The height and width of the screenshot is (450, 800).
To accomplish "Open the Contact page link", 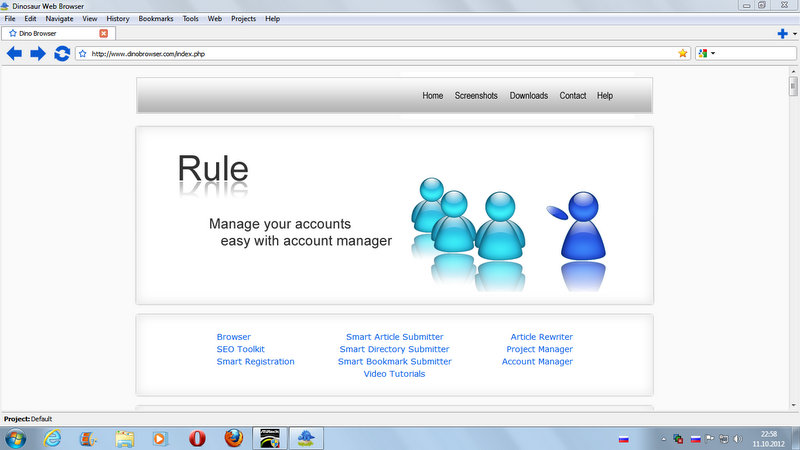I will click(572, 95).
